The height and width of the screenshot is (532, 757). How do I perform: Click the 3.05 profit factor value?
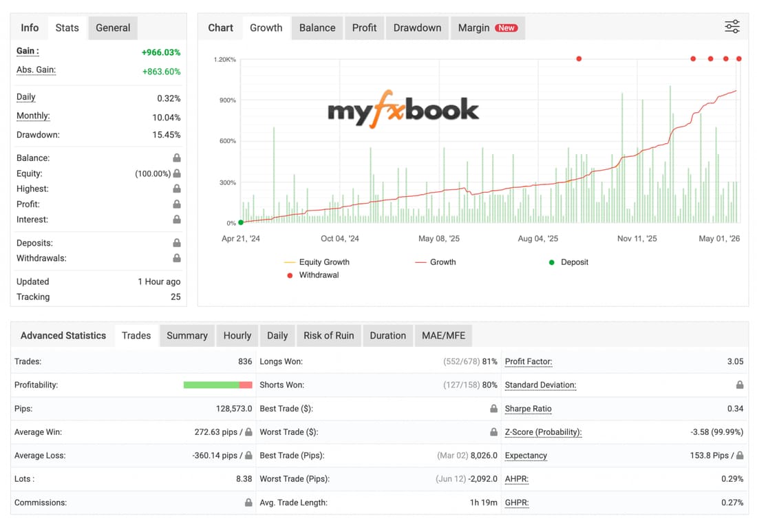[x=735, y=361]
